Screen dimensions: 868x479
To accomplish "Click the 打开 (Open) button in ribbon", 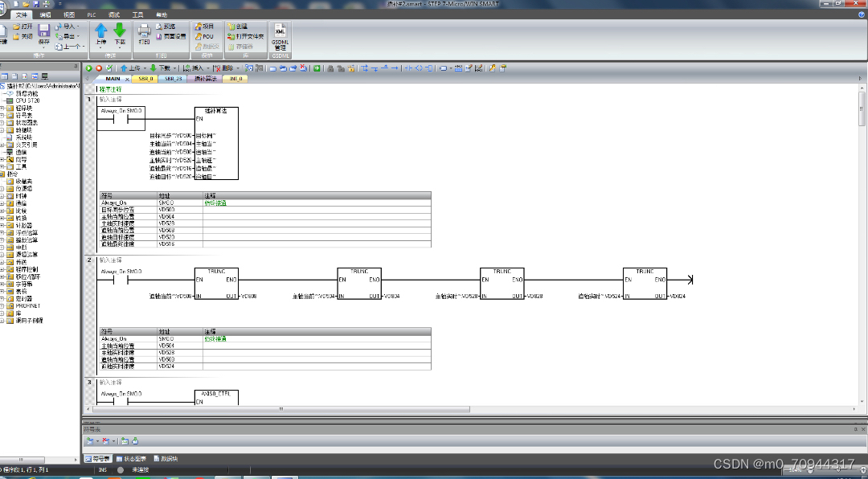I will (x=23, y=26).
